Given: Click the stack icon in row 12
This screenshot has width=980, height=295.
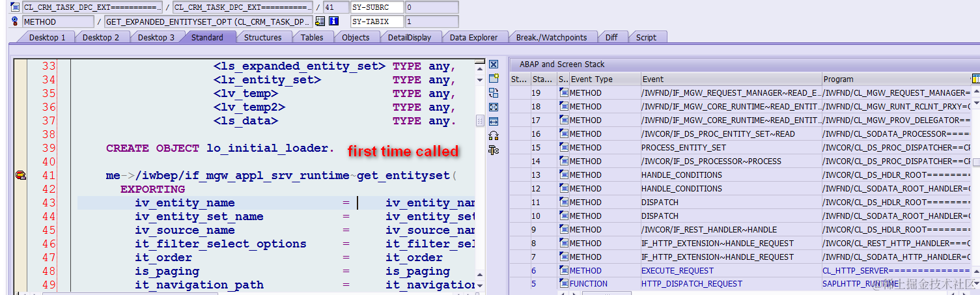Looking at the screenshot, I should point(563,188).
